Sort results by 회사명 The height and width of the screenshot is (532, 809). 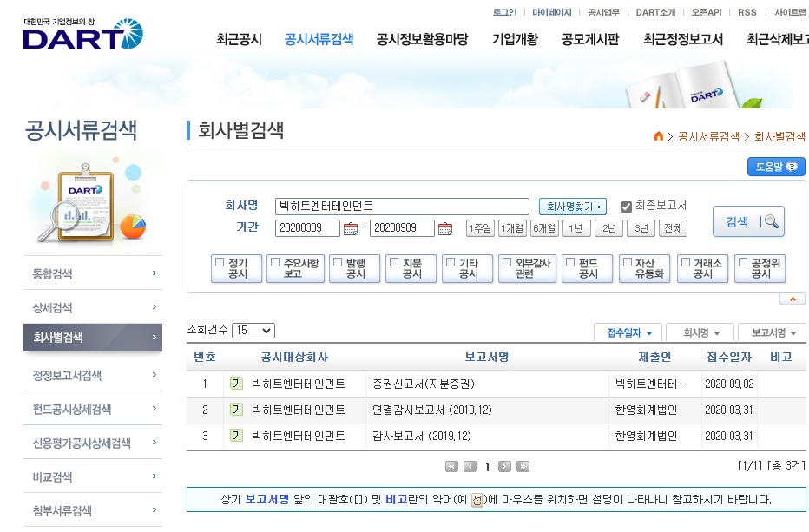(x=700, y=332)
